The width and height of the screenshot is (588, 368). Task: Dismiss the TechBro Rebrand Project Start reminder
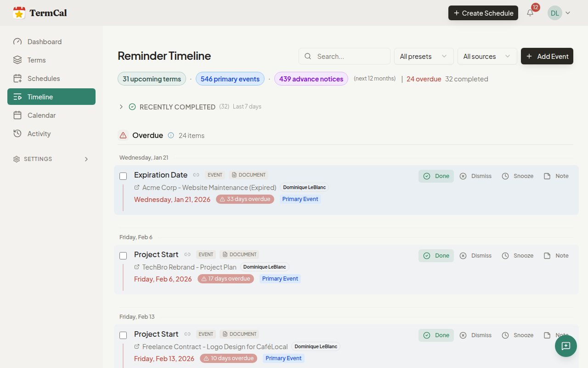(x=475, y=256)
